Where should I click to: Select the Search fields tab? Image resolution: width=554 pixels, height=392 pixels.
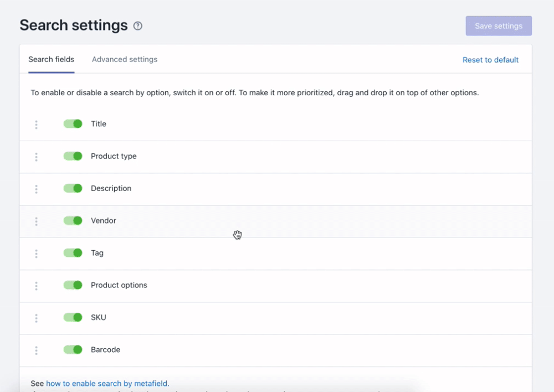[x=52, y=59]
